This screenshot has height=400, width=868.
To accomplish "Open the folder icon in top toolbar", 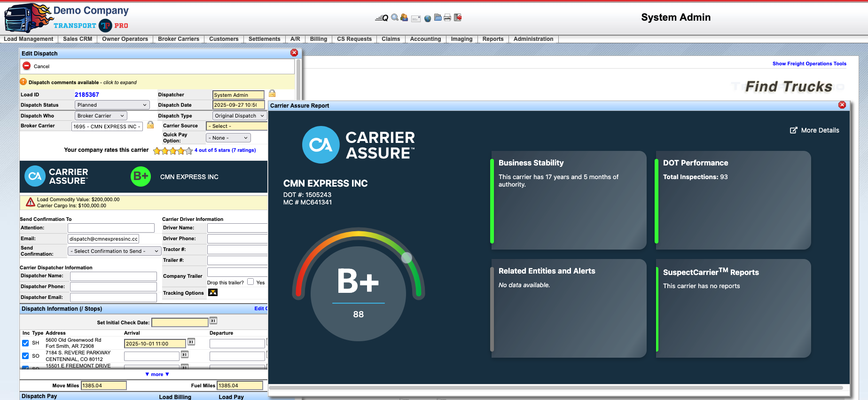I will click(438, 17).
